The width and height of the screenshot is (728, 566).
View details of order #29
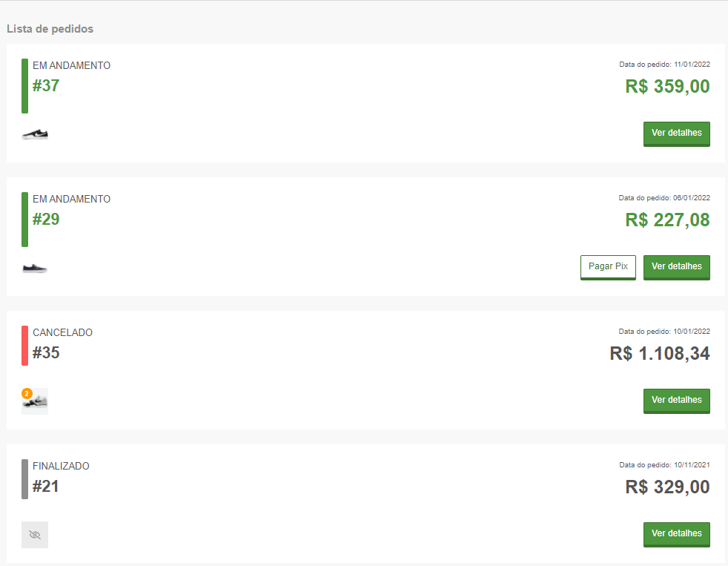tap(676, 267)
